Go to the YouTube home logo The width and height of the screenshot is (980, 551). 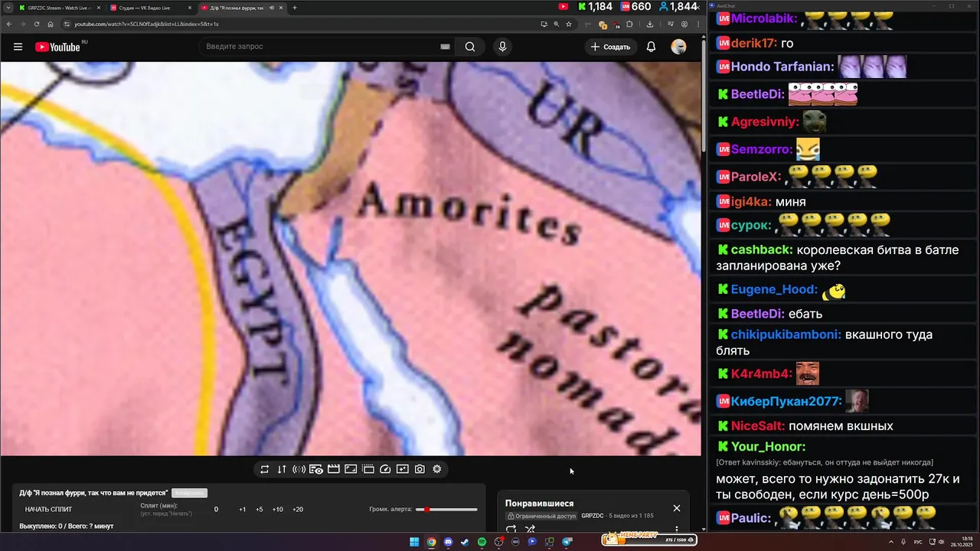(x=57, y=47)
